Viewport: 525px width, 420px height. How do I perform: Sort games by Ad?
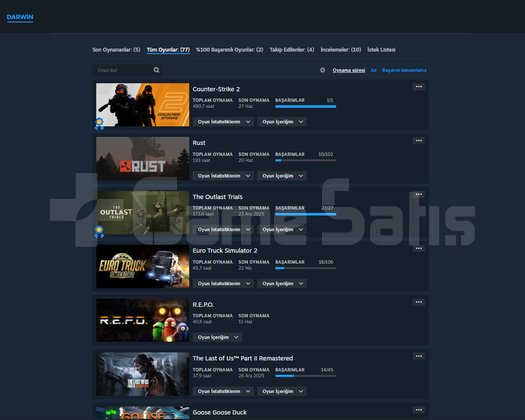point(374,70)
